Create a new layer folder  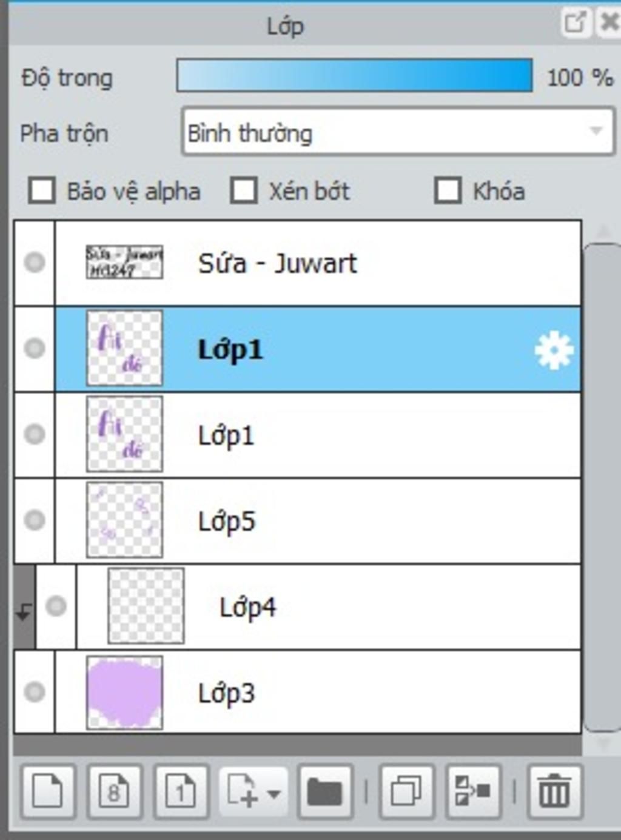coord(325,791)
